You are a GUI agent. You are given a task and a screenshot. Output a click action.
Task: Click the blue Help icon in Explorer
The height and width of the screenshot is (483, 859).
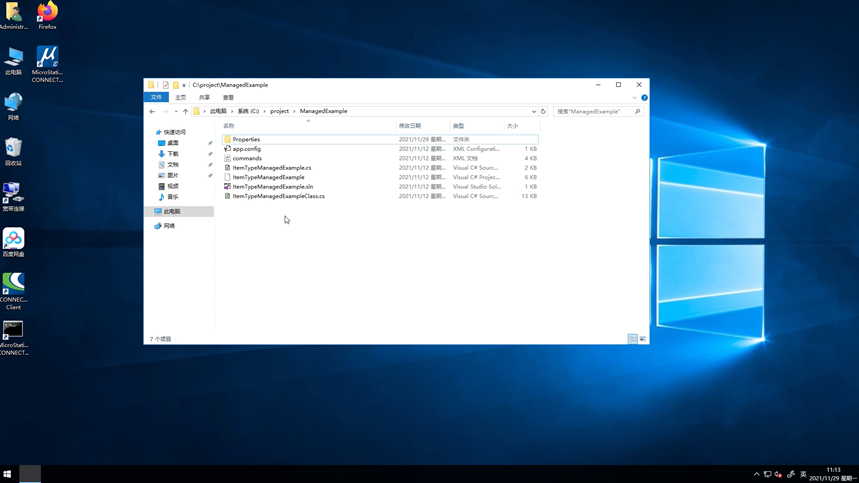coord(644,97)
